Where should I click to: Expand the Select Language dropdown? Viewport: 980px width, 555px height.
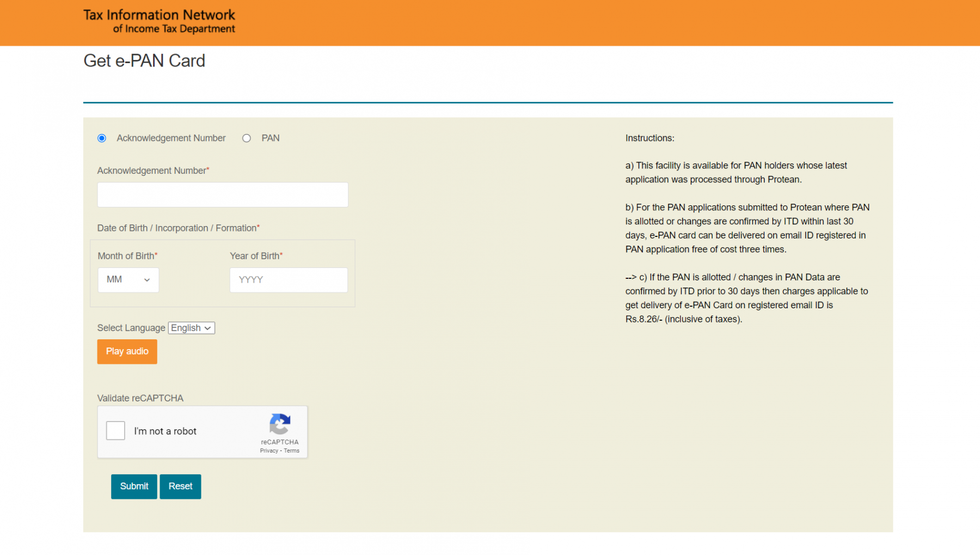coord(191,328)
